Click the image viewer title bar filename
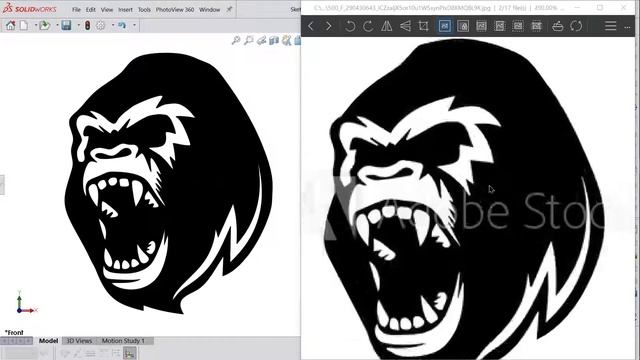This screenshot has height=360, width=640. pos(402,8)
